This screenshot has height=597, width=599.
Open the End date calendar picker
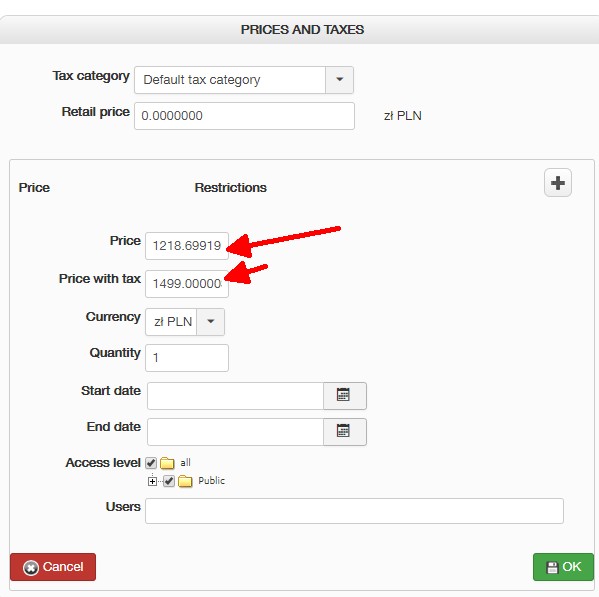pyautogui.click(x=345, y=432)
